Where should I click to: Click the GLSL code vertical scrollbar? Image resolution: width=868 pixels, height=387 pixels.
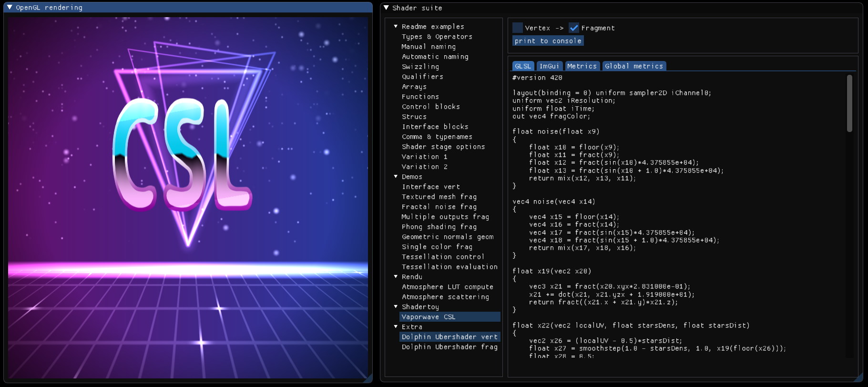849,103
